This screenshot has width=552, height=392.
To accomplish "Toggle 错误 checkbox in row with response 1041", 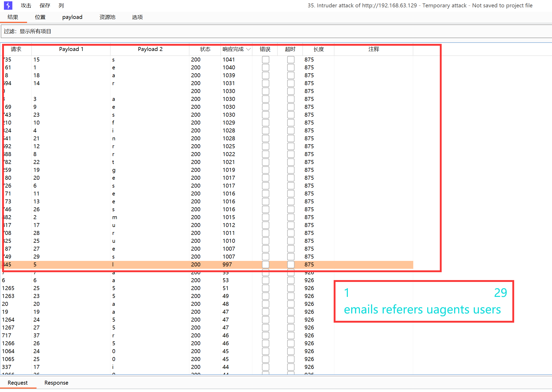I will click(x=266, y=60).
